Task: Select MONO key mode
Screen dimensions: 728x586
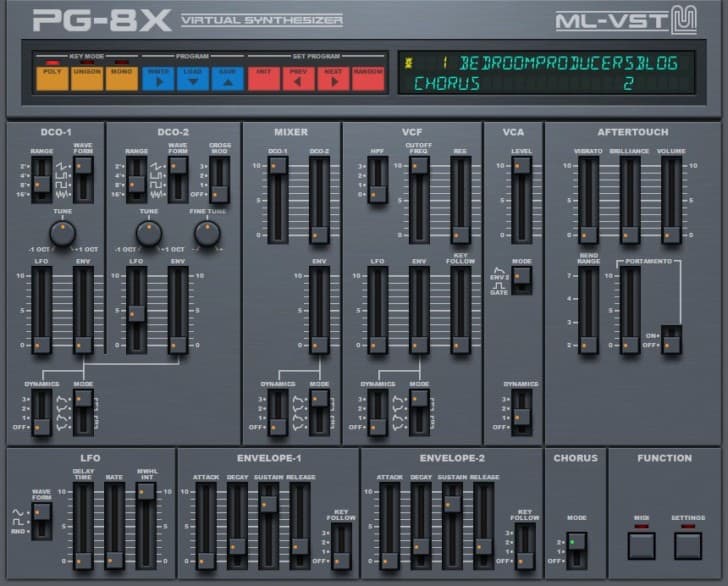Action: coord(122,78)
